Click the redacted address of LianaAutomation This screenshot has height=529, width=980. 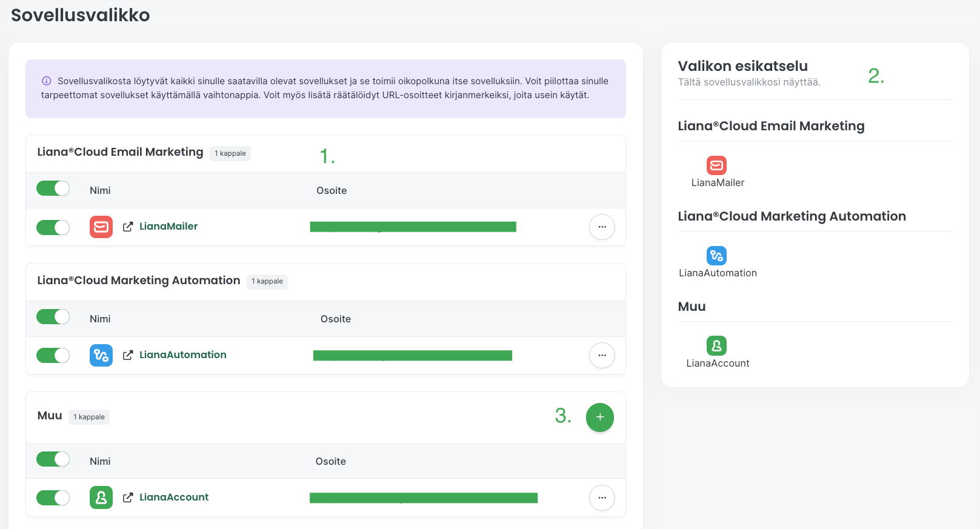(x=413, y=355)
